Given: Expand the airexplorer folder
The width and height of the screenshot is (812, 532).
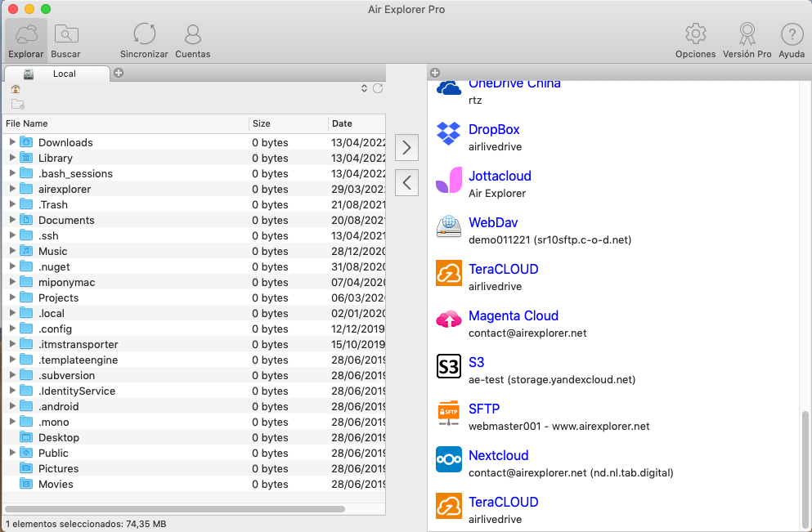Looking at the screenshot, I should click(12, 189).
